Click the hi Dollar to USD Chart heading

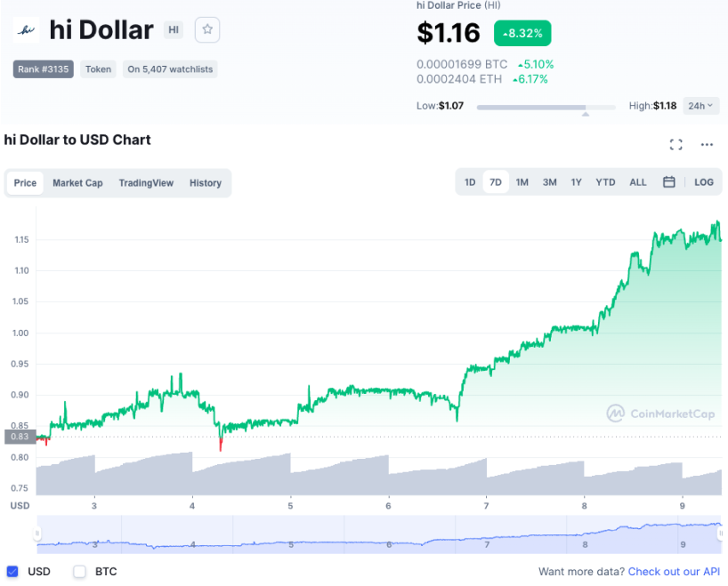pos(77,140)
